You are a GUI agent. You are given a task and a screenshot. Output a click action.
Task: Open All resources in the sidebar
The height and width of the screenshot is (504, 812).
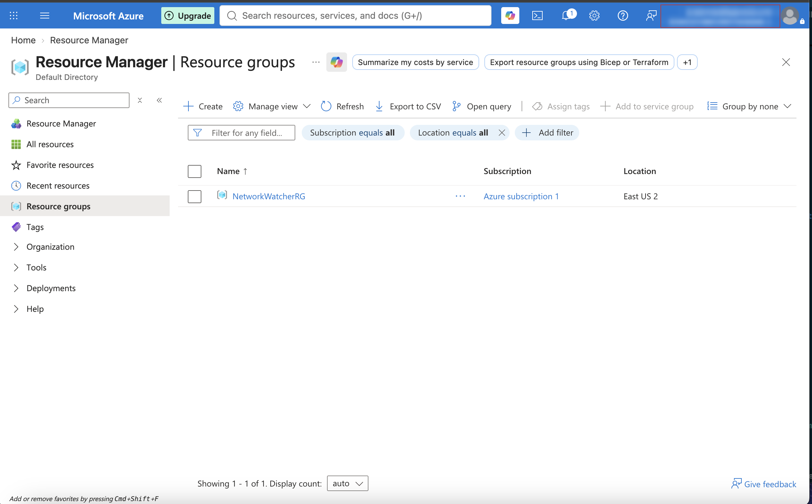85,144
